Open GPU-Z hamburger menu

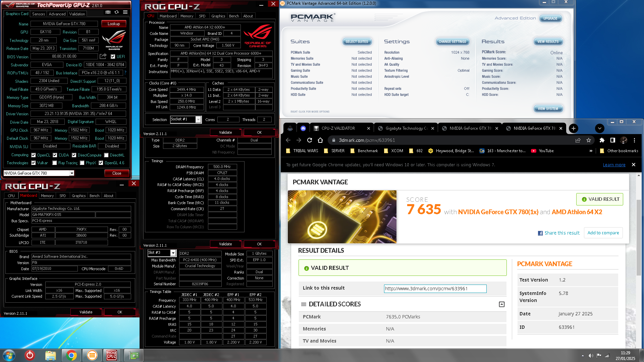pos(125,12)
